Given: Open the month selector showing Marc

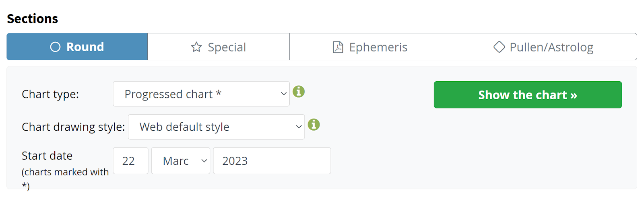Looking at the screenshot, I should [x=181, y=161].
